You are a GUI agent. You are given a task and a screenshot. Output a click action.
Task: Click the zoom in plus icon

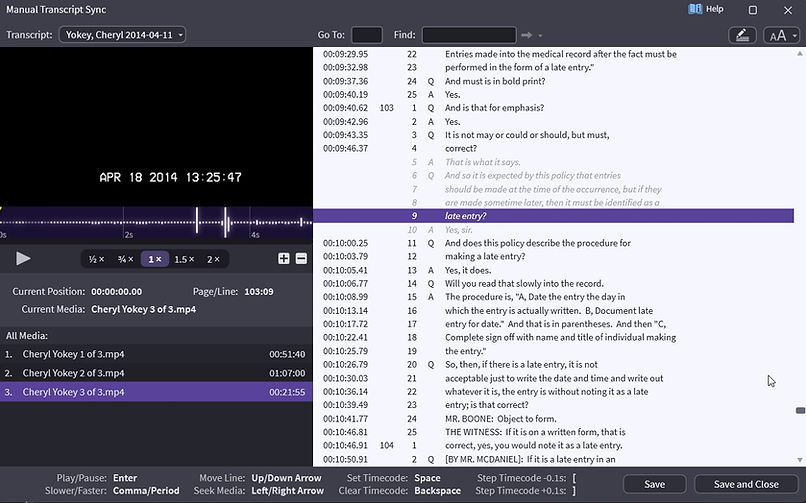point(284,259)
